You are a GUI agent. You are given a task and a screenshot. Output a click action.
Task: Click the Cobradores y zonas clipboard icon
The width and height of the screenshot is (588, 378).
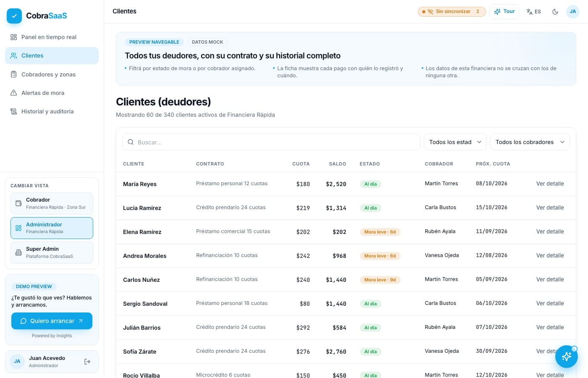(13, 74)
